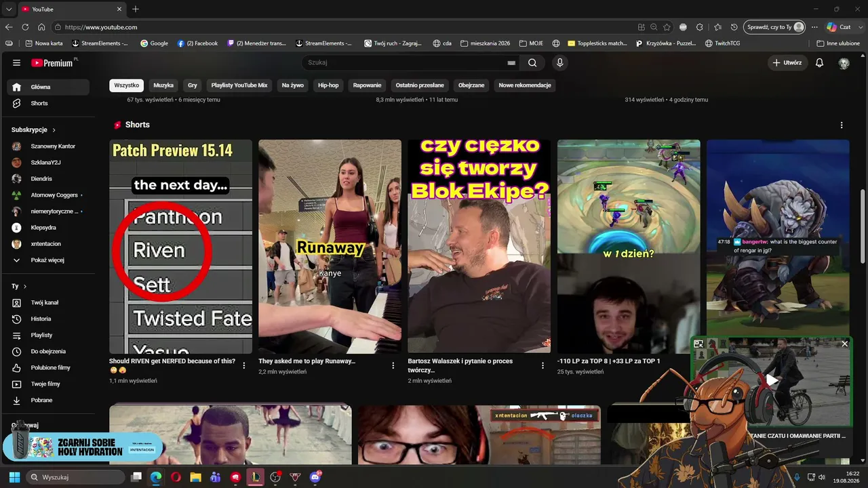
Task: Open the account avatar menu
Action: pos(844,63)
